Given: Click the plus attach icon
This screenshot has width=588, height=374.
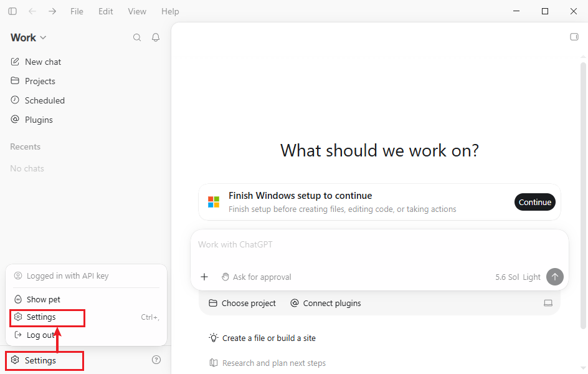Looking at the screenshot, I should click(204, 277).
